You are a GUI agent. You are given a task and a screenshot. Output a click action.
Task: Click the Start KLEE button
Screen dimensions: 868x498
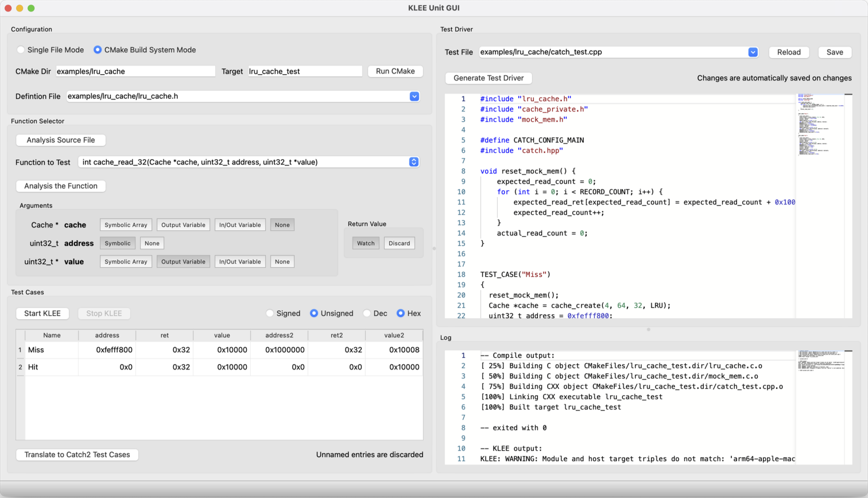[42, 314]
